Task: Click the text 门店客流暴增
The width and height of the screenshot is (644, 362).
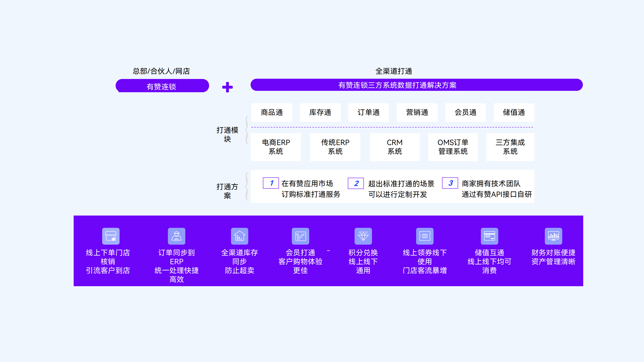Action: 425,271
